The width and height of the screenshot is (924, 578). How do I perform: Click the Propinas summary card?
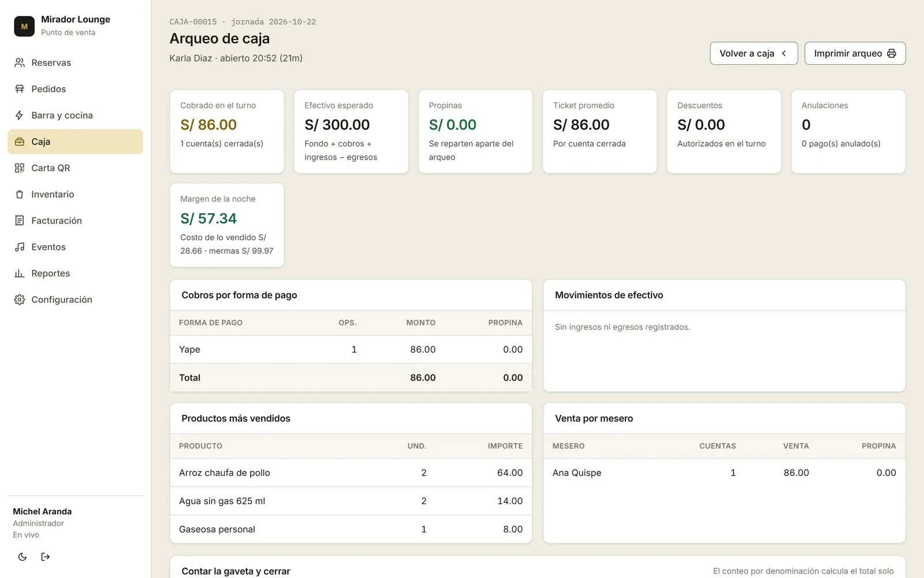pos(475,131)
